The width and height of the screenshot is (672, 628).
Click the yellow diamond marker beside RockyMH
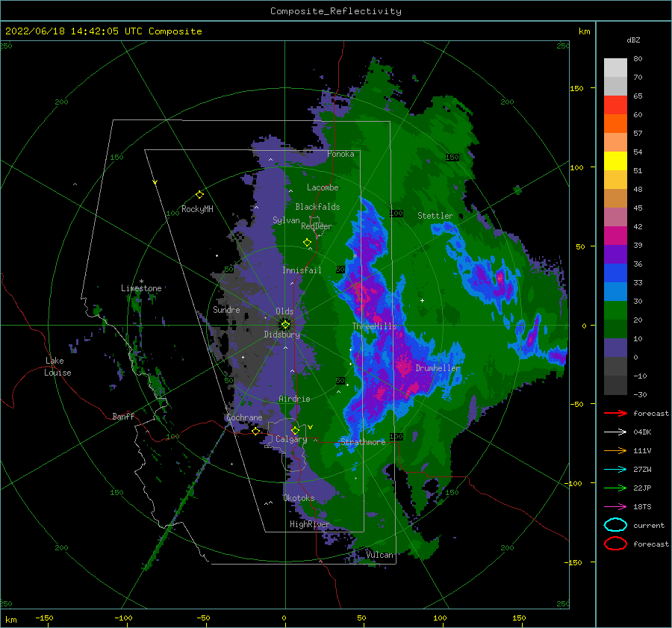[x=199, y=195]
